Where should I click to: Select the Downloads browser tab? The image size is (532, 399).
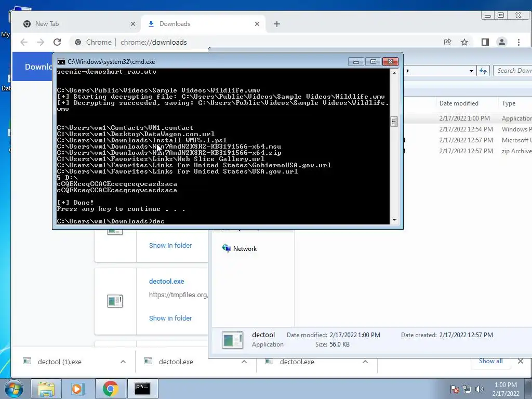[x=203, y=24]
